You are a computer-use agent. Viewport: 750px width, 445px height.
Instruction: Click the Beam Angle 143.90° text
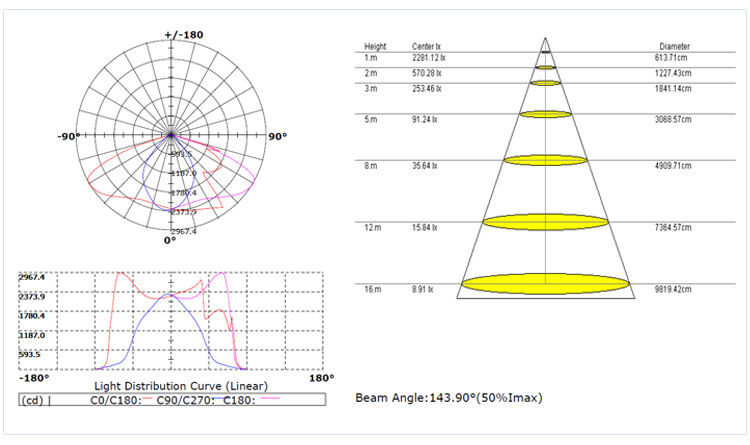tap(448, 398)
